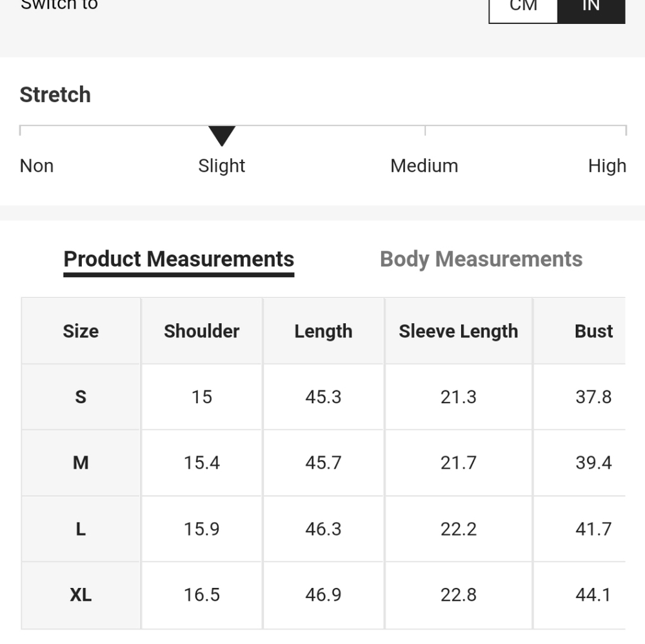Image resolution: width=645 pixels, height=644 pixels.
Task: Click the Stretch indicator triangle marker
Action: point(222,136)
